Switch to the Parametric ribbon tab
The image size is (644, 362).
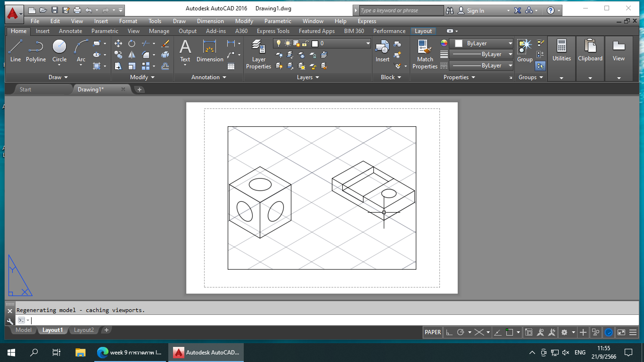pos(105,31)
